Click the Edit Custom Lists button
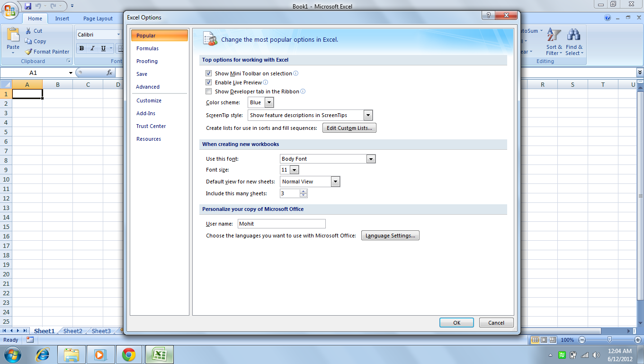Screen dimensions: 644x364 (349, 127)
